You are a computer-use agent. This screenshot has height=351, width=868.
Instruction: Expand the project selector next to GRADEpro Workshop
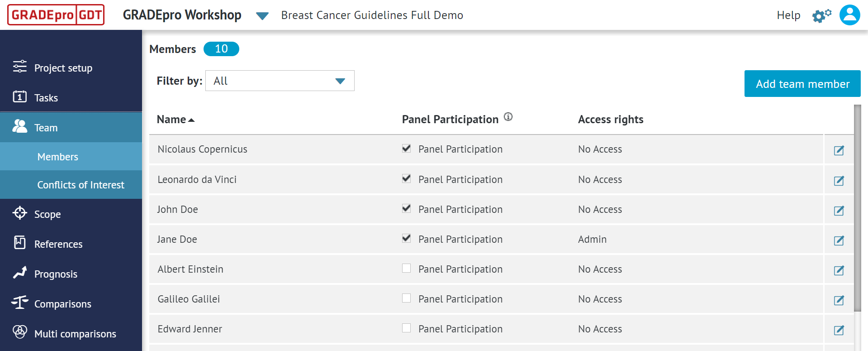pyautogui.click(x=261, y=16)
